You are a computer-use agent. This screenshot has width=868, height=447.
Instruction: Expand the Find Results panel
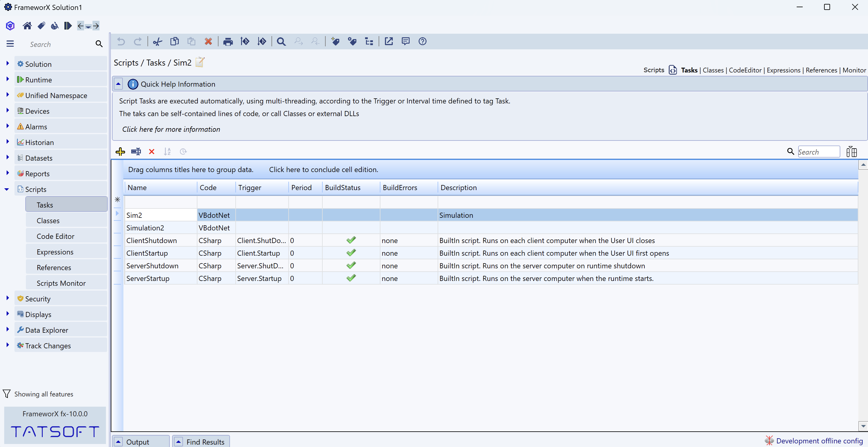click(x=178, y=442)
